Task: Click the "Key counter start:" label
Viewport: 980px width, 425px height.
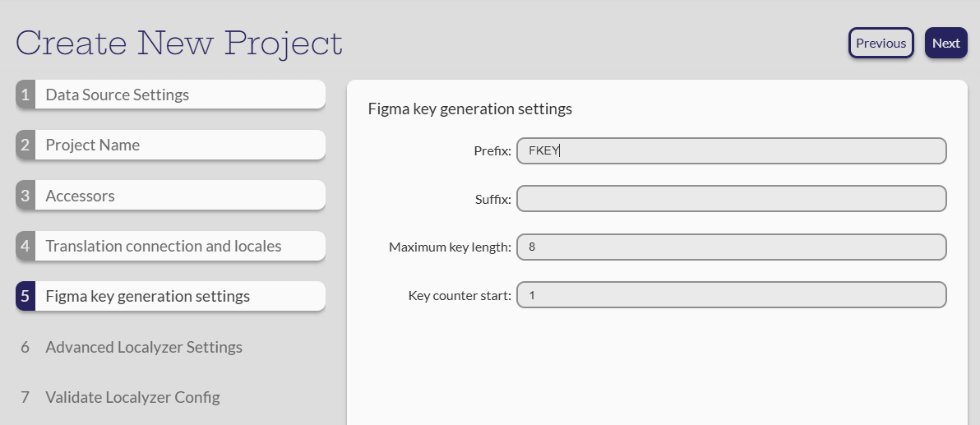Action: click(460, 295)
